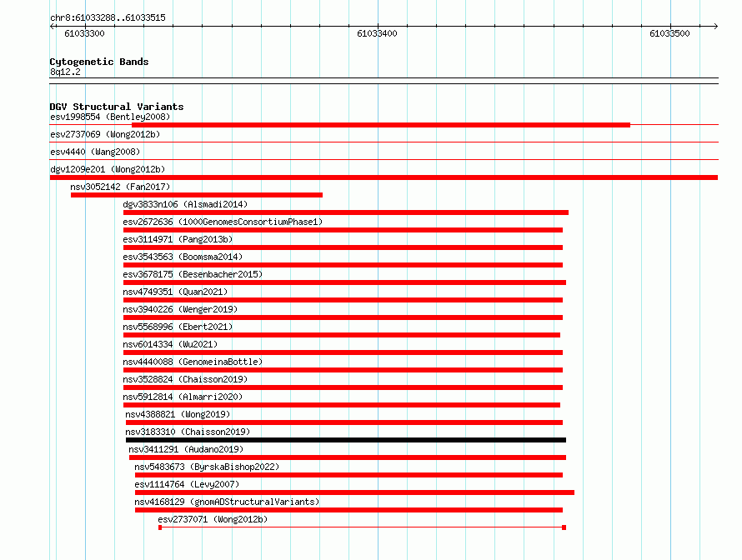Click the black bar under nsv3183310
Viewport: 742px width, 560px height.
click(346, 440)
